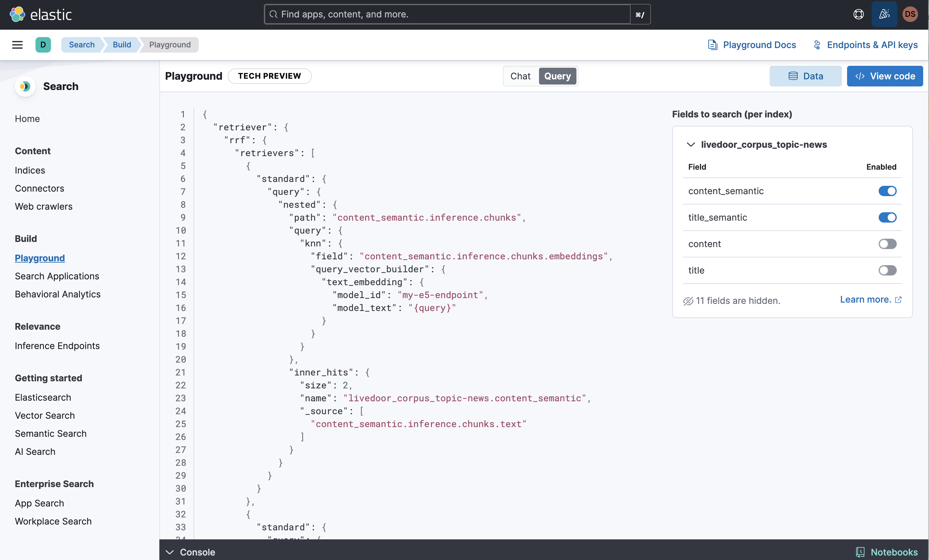
Task: Open Playground Docs link
Action: pos(752,45)
